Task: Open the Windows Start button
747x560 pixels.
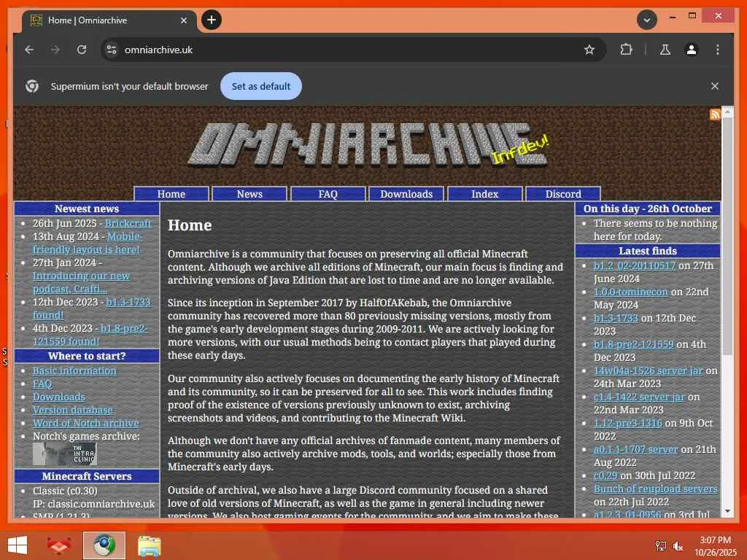Action: click(x=18, y=545)
